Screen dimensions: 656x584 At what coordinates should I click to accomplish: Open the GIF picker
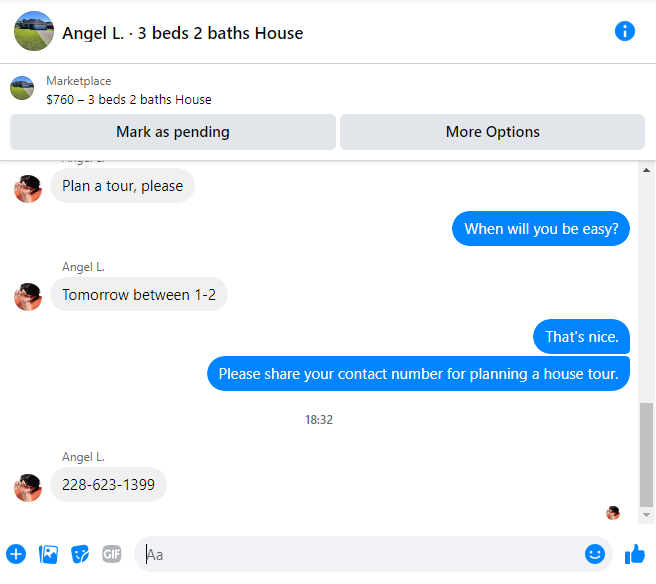112,554
